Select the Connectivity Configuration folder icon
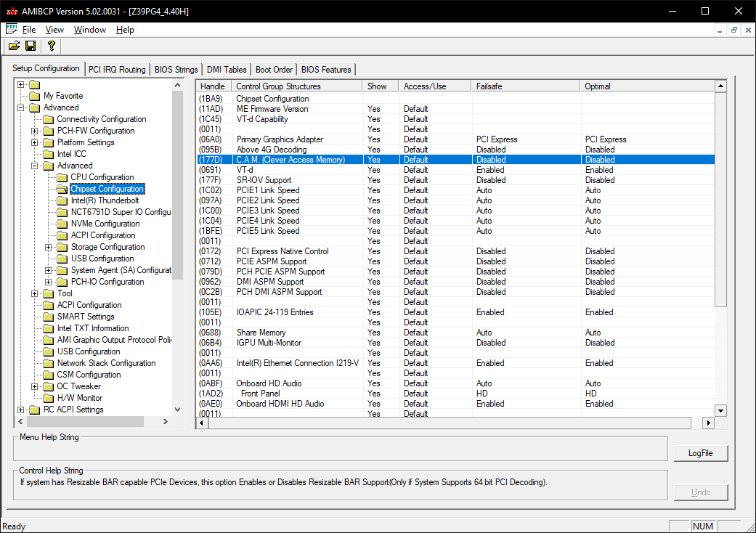756x533 pixels. click(x=48, y=119)
